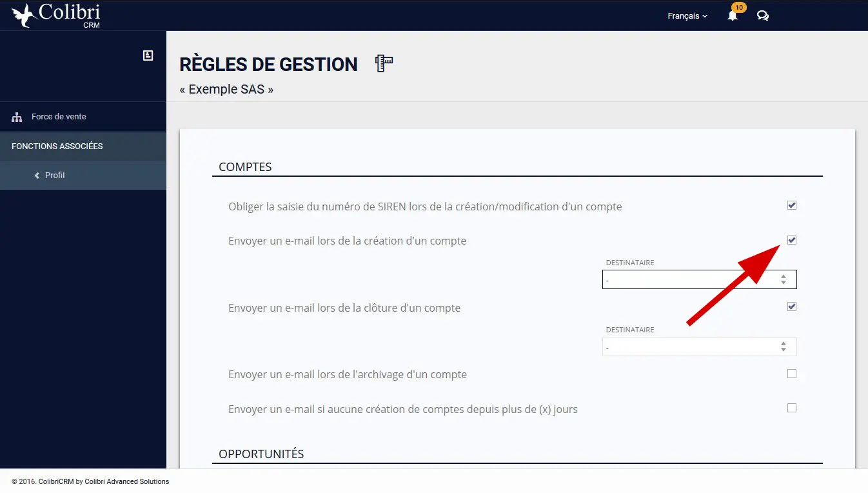Click the back chevron next to Profil

pos(37,176)
